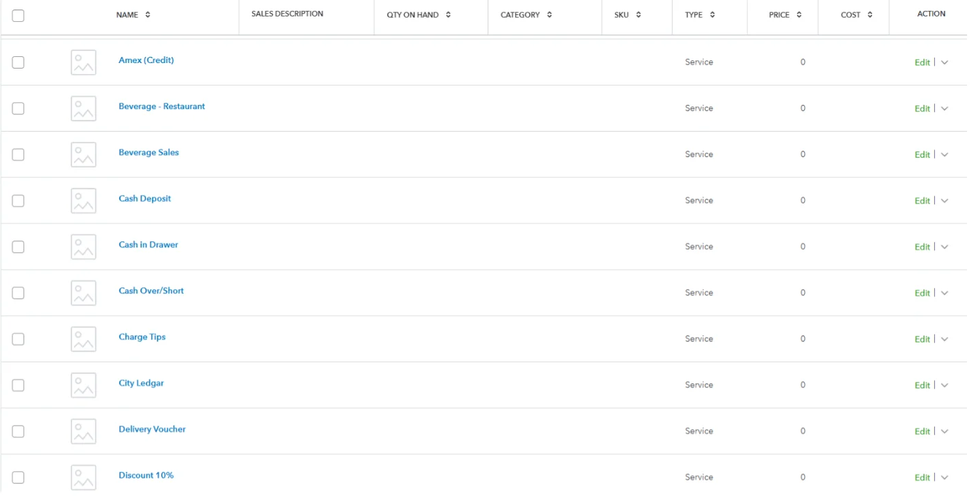Image resolution: width=980 pixels, height=501 pixels.
Task: Expand the action dropdown for Amex (Credit)
Action: pyautogui.click(x=944, y=62)
